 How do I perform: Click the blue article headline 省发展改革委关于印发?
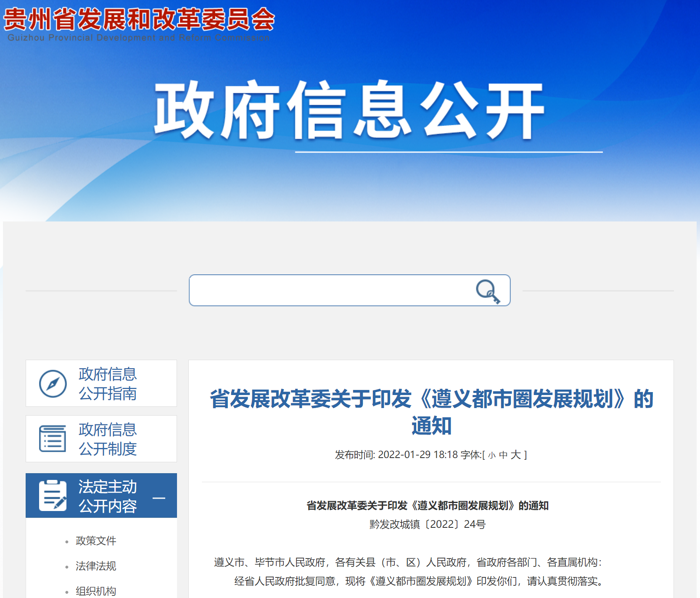[x=431, y=412]
